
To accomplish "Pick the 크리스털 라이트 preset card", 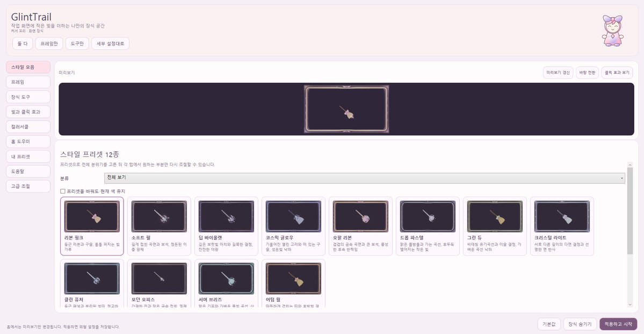I will coord(562,226).
